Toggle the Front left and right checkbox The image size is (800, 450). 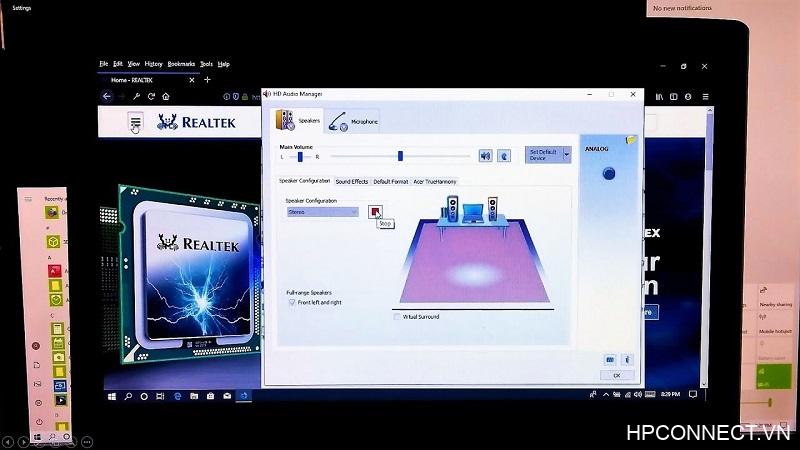(292, 302)
